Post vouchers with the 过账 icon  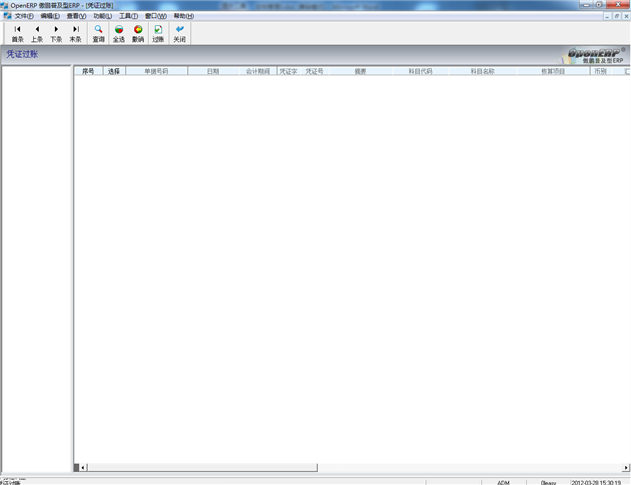pyautogui.click(x=158, y=33)
